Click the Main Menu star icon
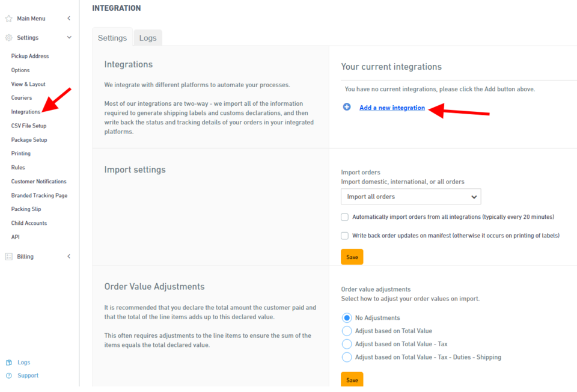 pos(8,19)
